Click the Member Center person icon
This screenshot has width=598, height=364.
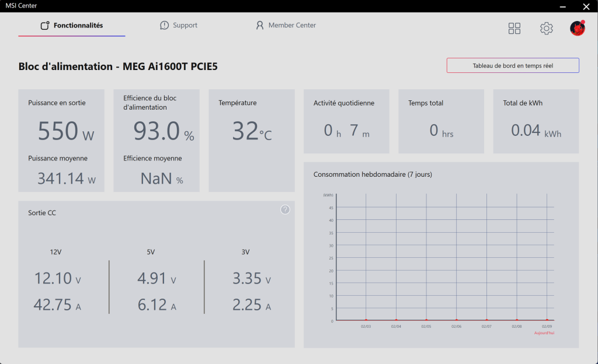tap(260, 25)
